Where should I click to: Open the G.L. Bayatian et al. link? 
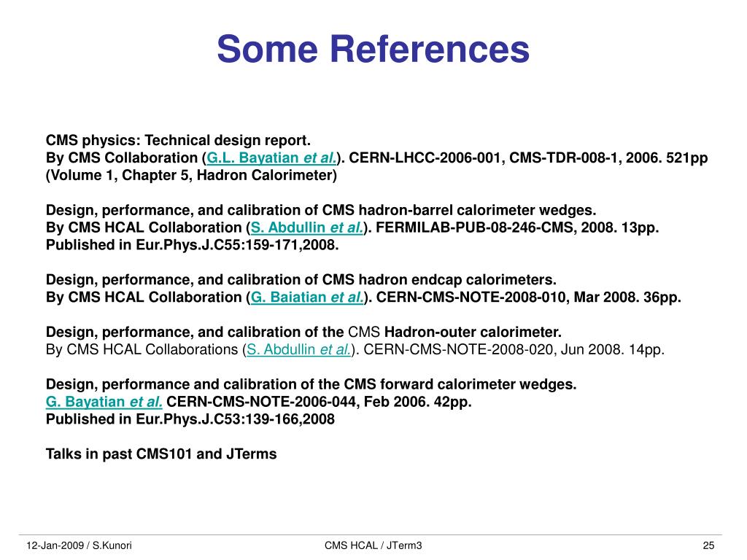pos(271,157)
